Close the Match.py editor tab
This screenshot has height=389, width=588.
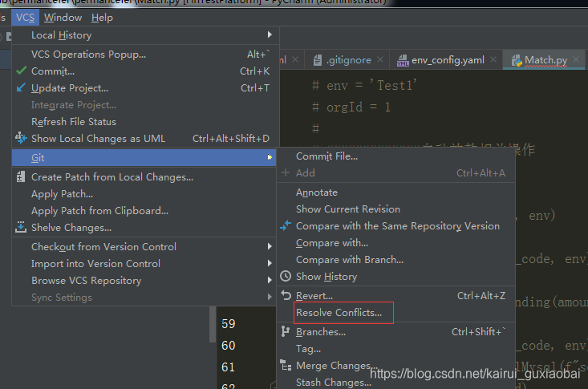(x=576, y=59)
